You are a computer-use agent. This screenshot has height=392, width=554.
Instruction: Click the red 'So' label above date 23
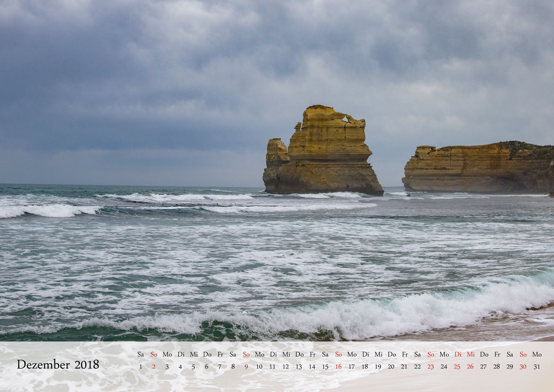pyautogui.click(x=431, y=354)
